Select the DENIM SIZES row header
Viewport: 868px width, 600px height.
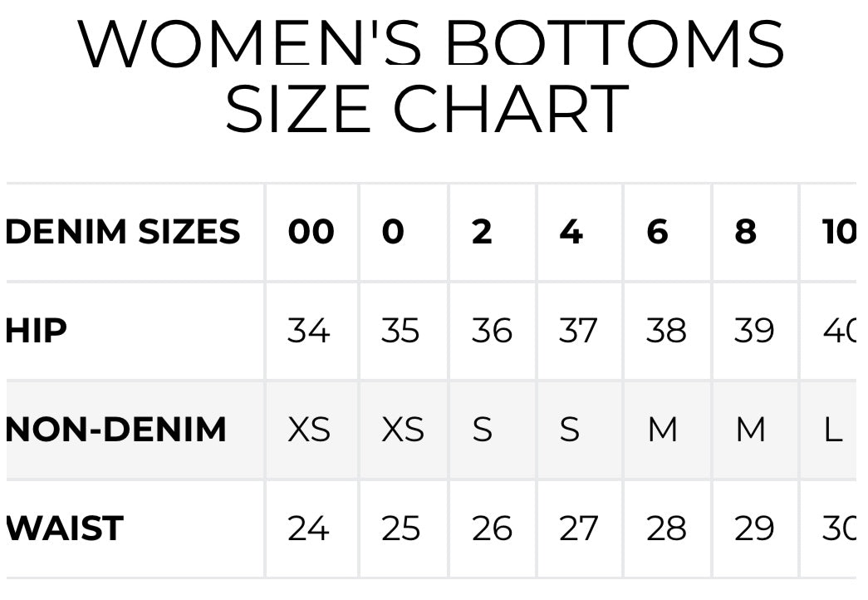(123, 232)
